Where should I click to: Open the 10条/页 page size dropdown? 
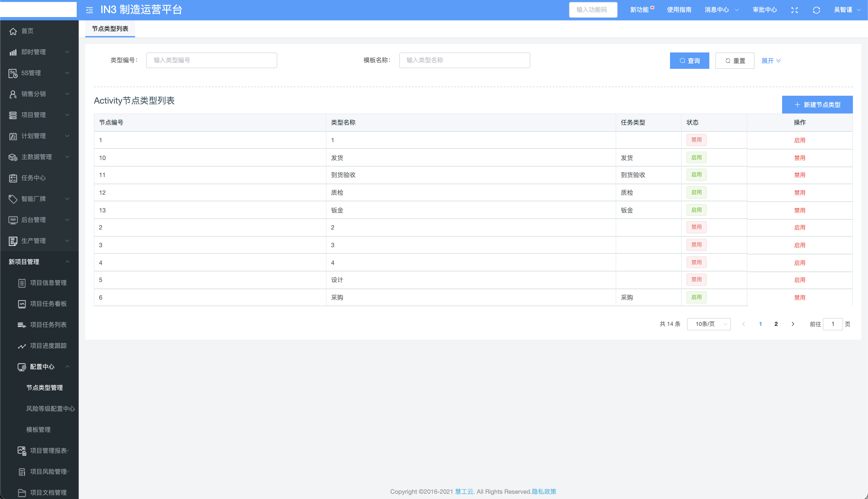[709, 324]
